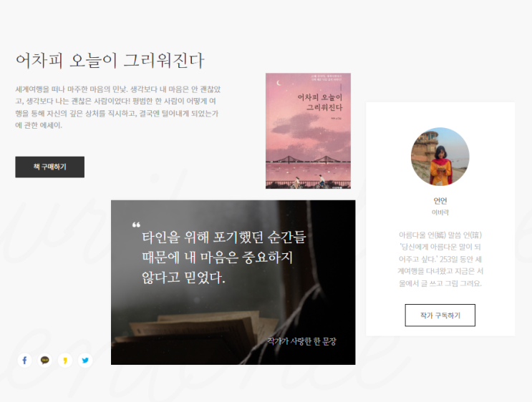Screen dimensions: 532x402
Task: Subscribe with the 작가 구독하기 button
Action: [440, 315]
